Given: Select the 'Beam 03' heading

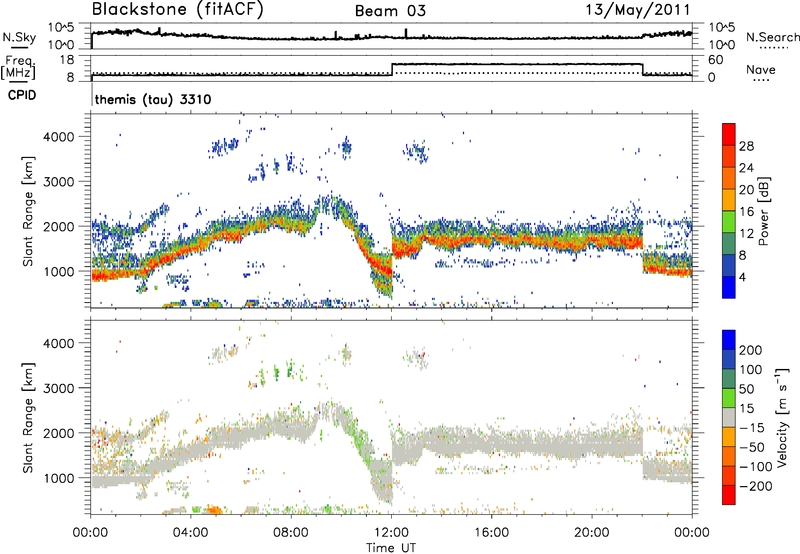Looking at the screenshot, I should [390, 11].
